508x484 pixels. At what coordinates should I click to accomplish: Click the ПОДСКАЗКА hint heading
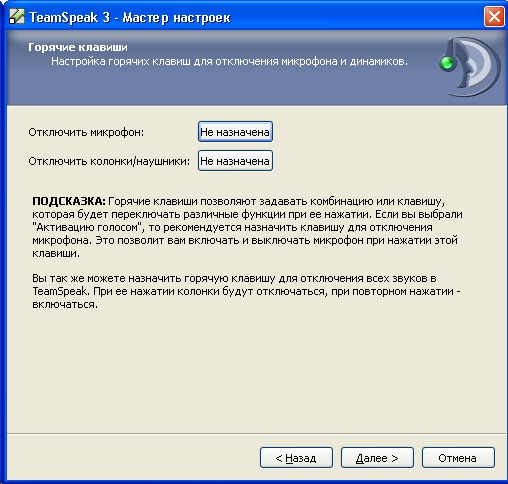tap(69, 201)
